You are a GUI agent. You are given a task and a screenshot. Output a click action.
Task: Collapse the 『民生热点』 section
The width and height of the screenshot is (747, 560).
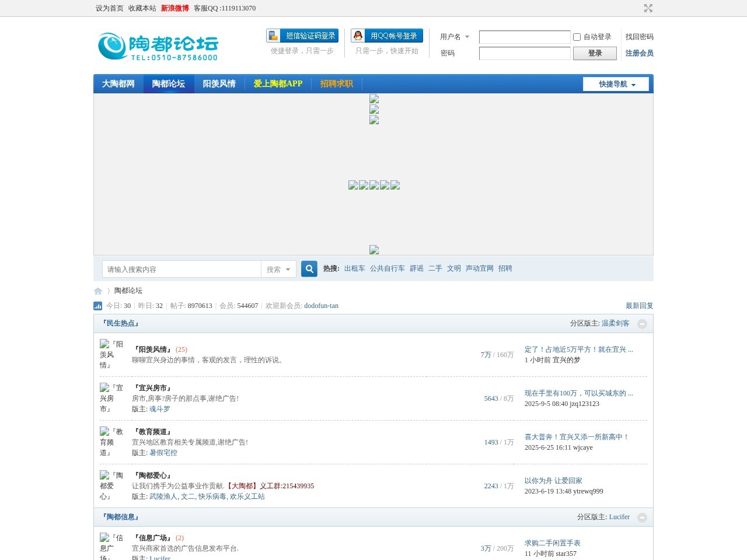(x=642, y=324)
